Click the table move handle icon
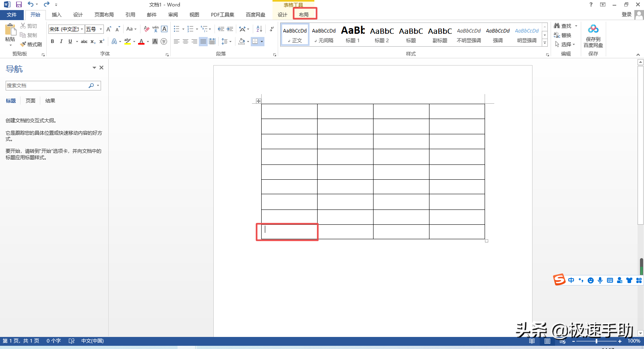The height and width of the screenshot is (349, 644). click(x=258, y=101)
